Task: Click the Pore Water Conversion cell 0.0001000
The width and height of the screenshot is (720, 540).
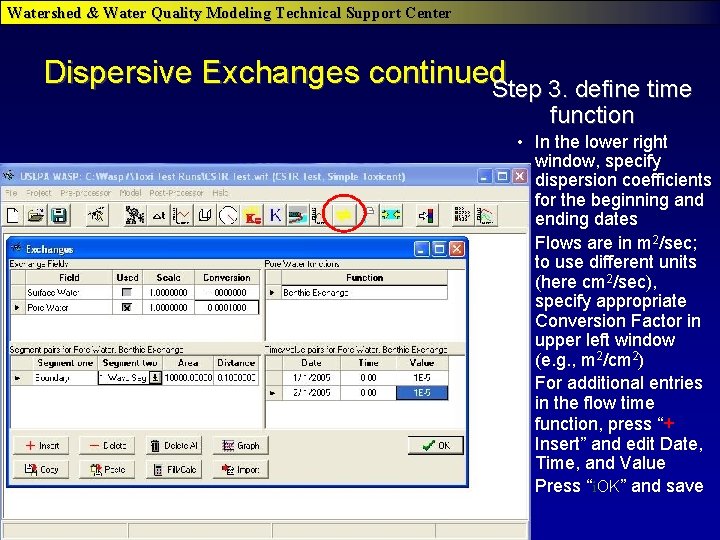Action: coord(227,307)
